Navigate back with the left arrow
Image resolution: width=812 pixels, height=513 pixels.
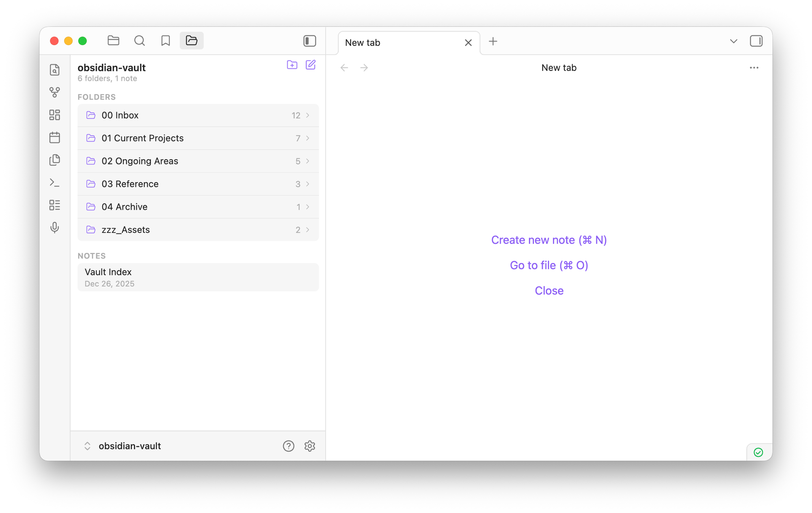coord(344,68)
